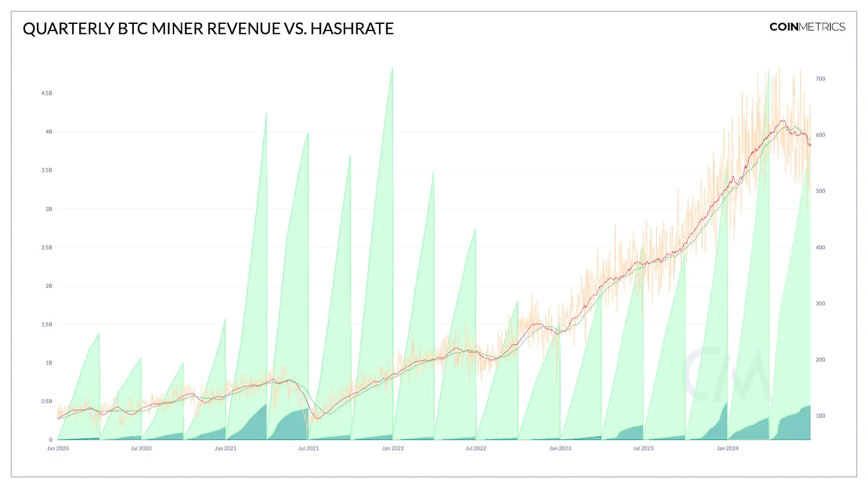
Task: Click the 700 right axis label
Action: 820,79
